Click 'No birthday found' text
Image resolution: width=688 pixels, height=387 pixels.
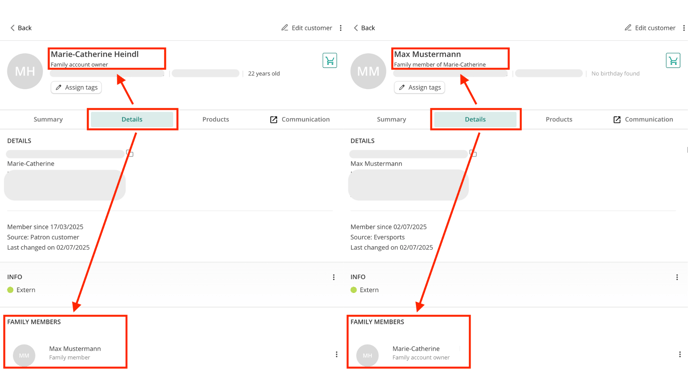(615, 74)
